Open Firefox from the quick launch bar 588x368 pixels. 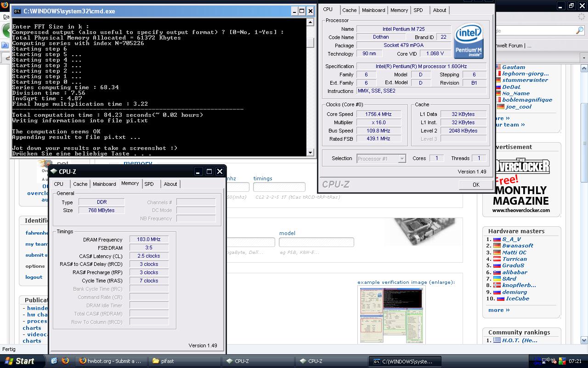(65, 361)
